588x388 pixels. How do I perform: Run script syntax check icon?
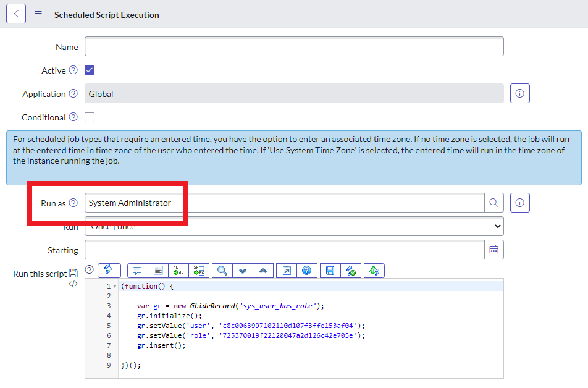[x=351, y=271]
